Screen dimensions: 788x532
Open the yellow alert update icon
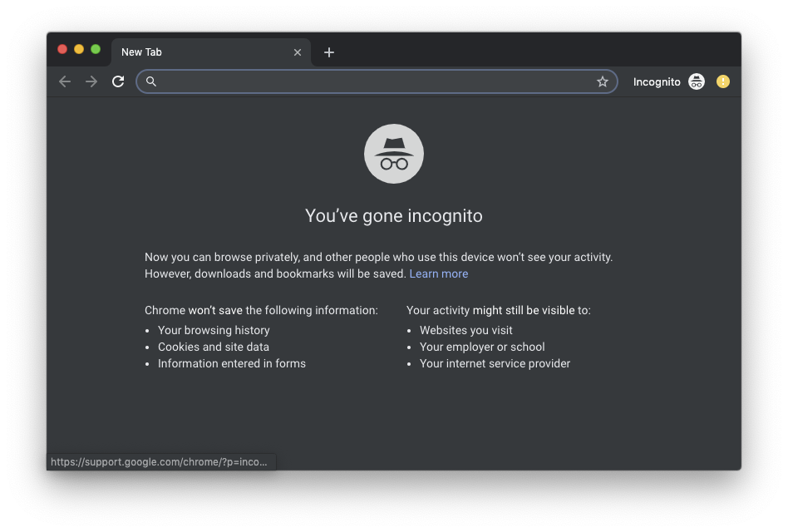click(723, 81)
